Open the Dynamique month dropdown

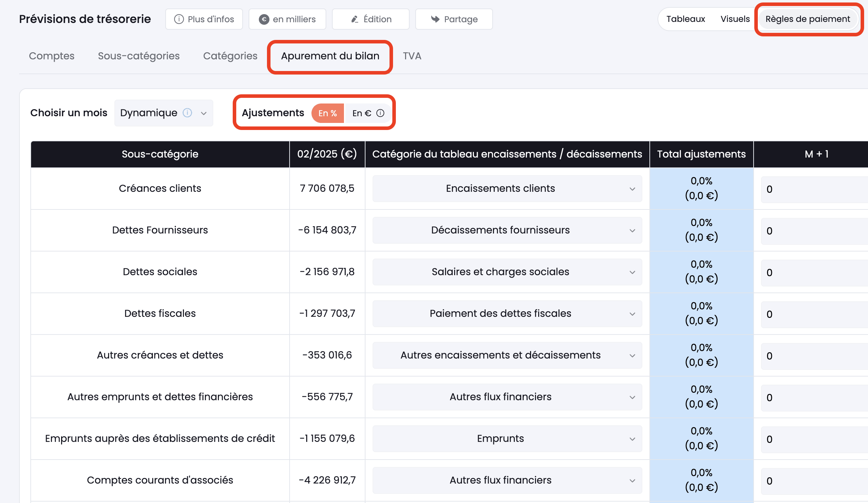[x=164, y=113]
